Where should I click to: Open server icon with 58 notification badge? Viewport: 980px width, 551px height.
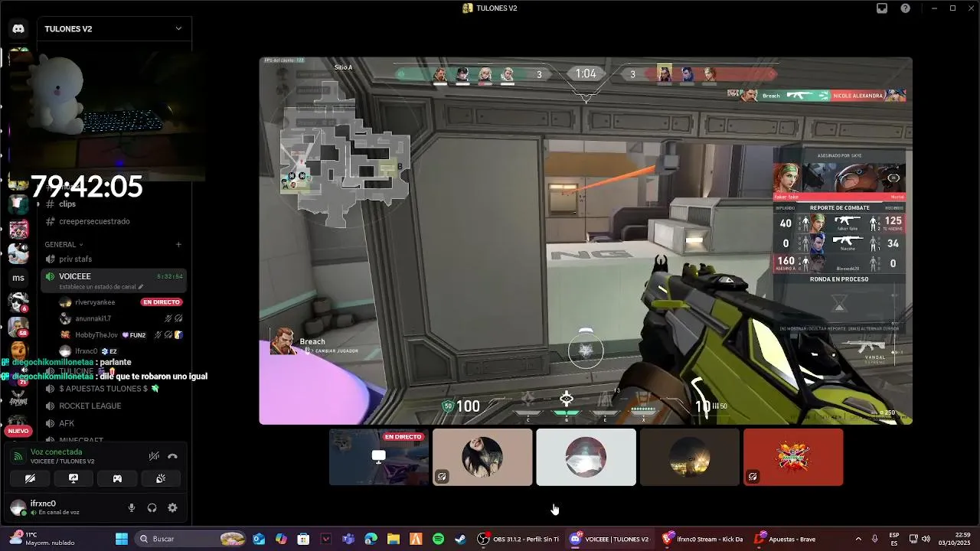coord(18,327)
